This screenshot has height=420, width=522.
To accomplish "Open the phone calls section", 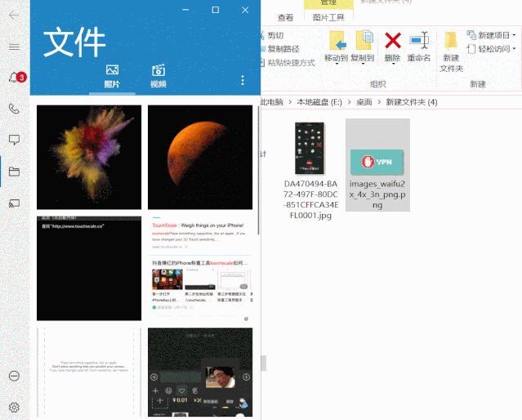I will (14, 109).
